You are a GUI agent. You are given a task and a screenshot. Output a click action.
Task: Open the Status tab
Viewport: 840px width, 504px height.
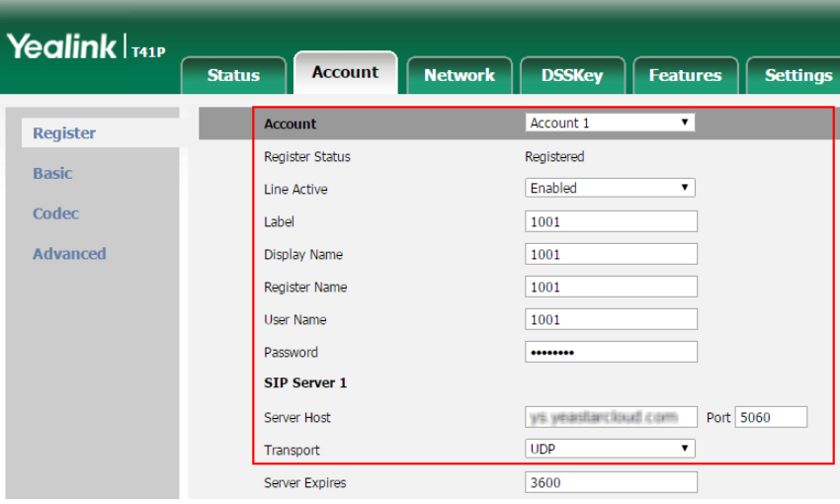click(x=233, y=75)
